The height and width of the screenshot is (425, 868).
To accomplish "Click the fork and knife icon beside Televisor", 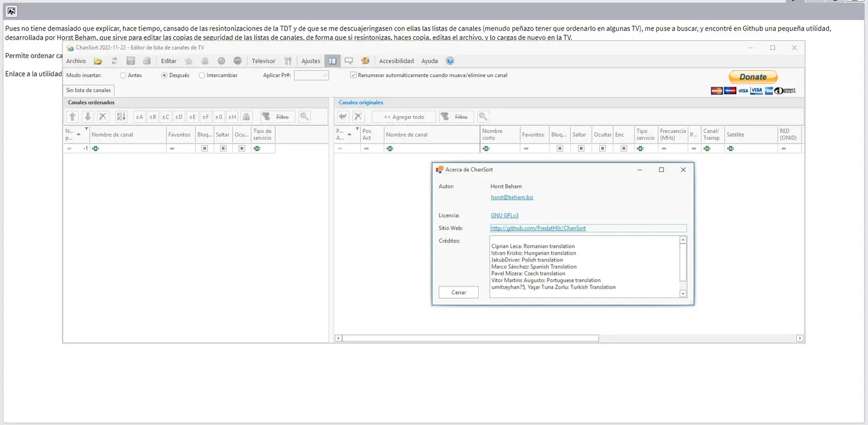I will [x=288, y=61].
